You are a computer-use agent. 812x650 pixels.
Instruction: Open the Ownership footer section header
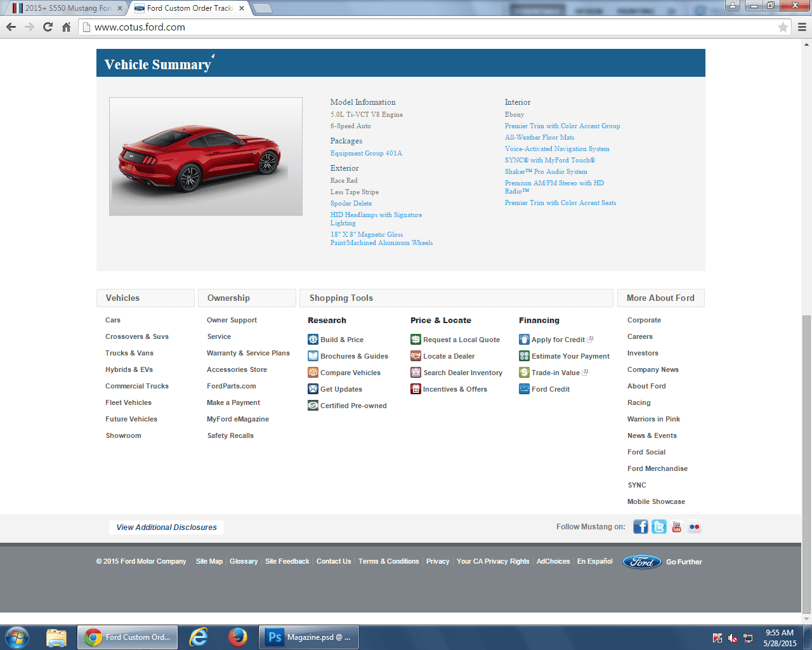247,298
